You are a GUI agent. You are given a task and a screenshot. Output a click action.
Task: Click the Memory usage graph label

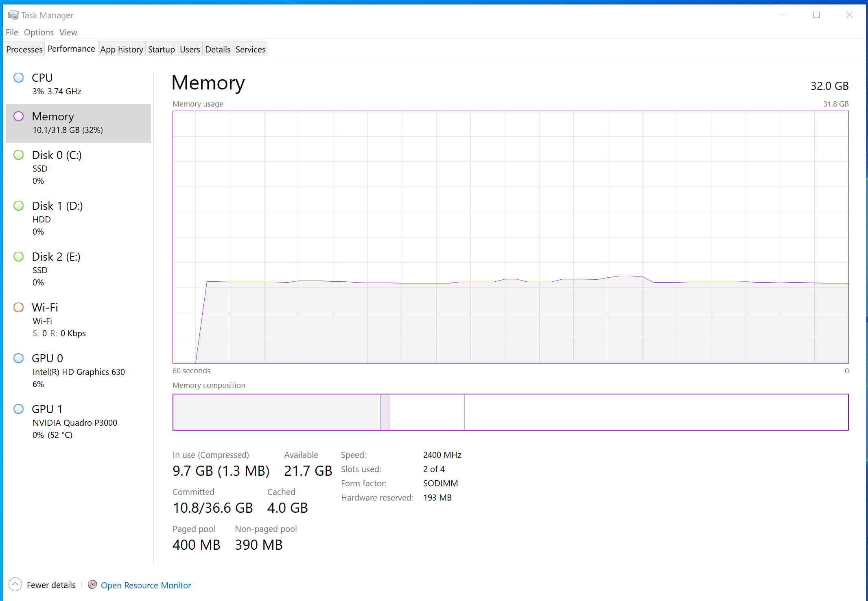pos(198,104)
